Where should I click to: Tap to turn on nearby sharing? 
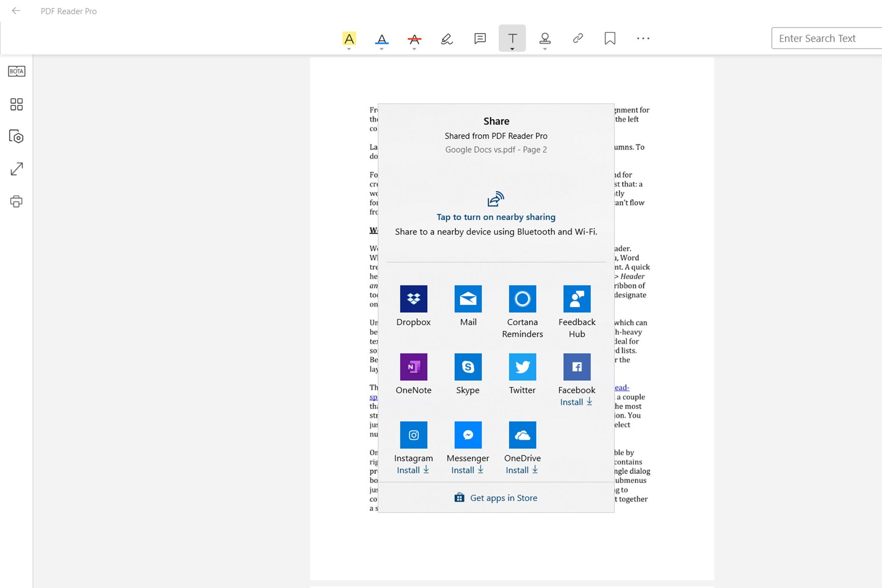coord(496,217)
